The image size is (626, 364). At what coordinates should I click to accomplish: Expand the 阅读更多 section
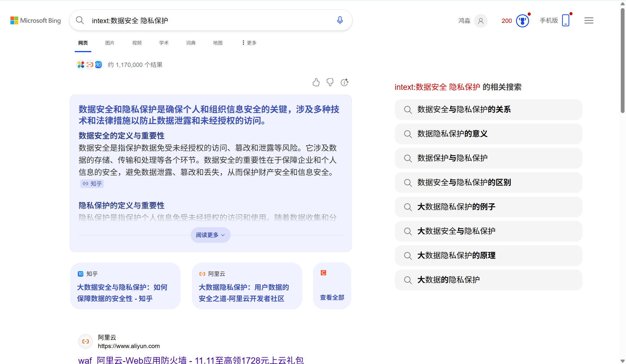tap(210, 235)
